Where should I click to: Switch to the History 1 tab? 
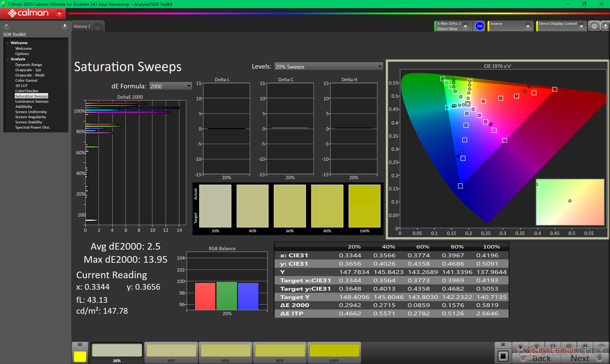pos(82,26)
